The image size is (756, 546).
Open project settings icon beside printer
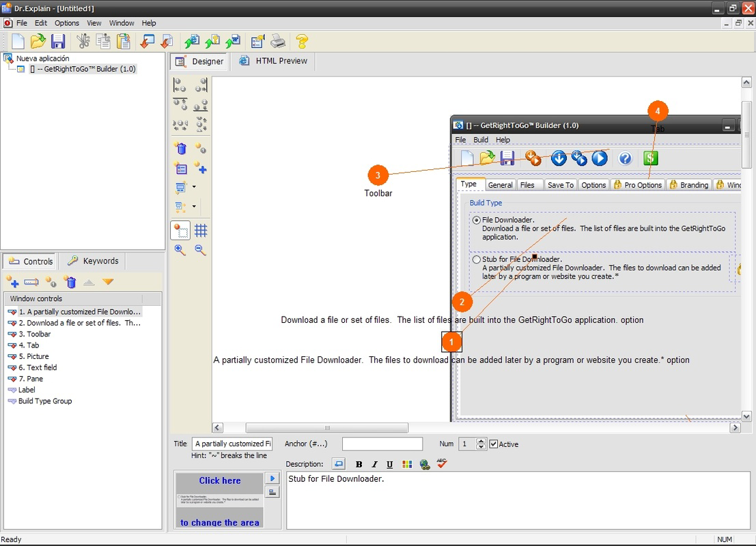258,42
